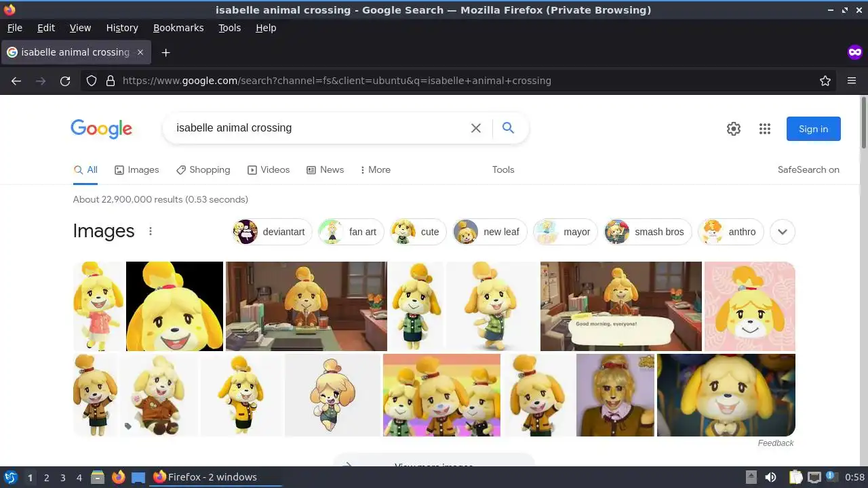Image resolution: width=868 pixels, height=488 pixels.
Task: Open the tracking protection shield icon
Action: click(x=92, y=81)
